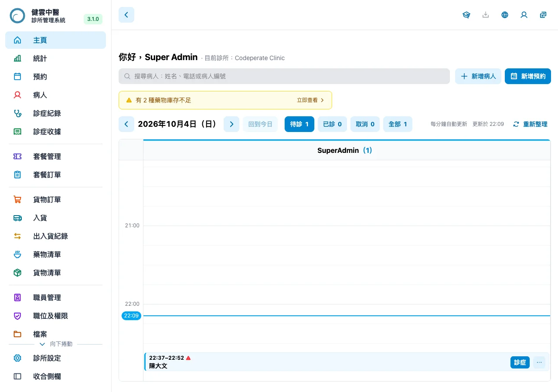The image size is (558, 392).
Task: Open 診所設定 clinic settings
Action: (55, 358)
